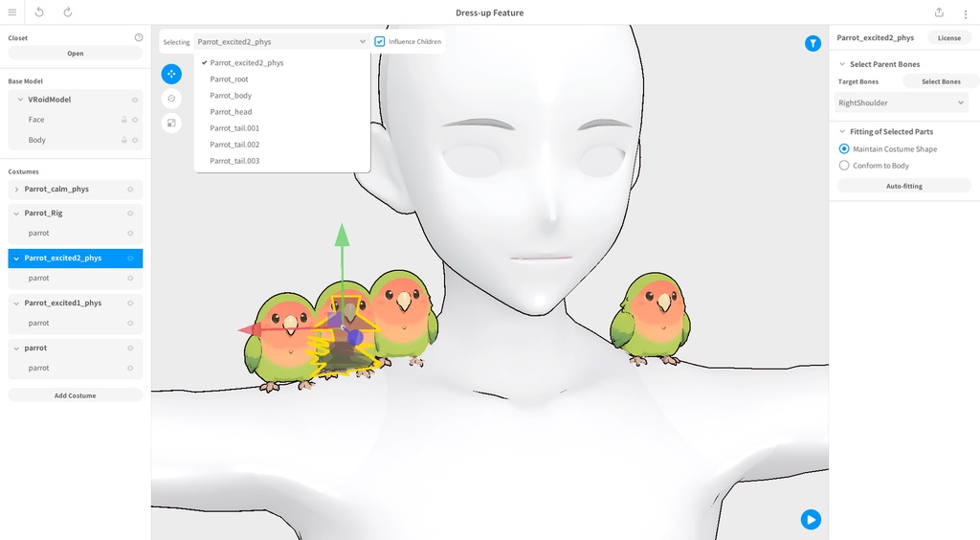
Task: Click the Select Bones button
Action: pos(941,81)
